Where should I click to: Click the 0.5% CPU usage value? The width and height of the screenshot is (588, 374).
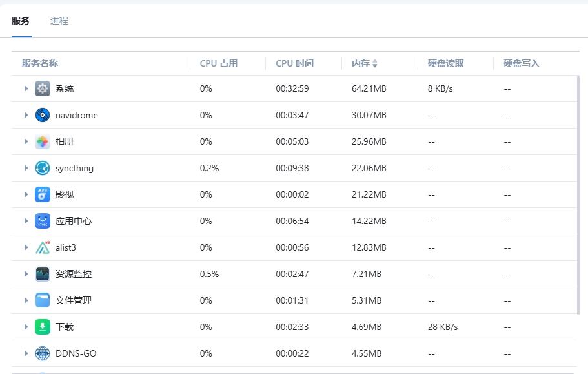[209, 275]
